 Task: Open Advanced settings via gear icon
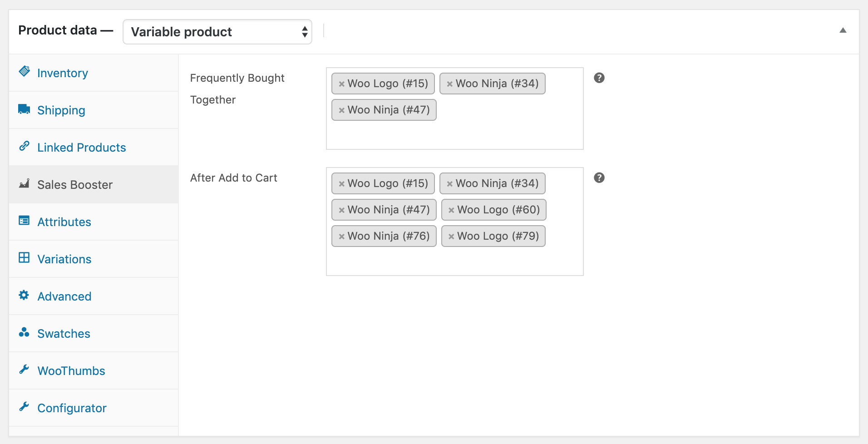[x=24, y=295]
